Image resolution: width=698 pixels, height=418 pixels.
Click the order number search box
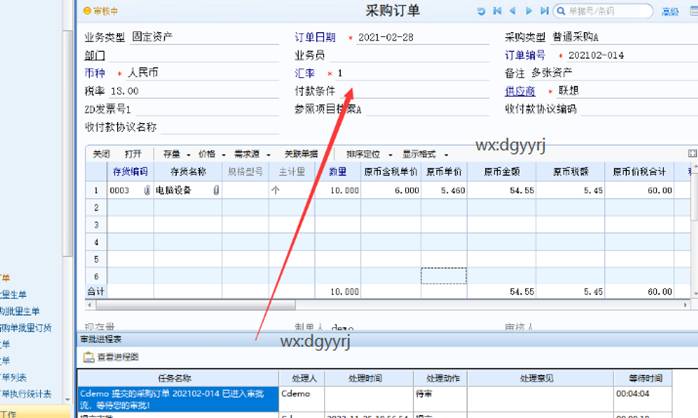pos(605,11)
